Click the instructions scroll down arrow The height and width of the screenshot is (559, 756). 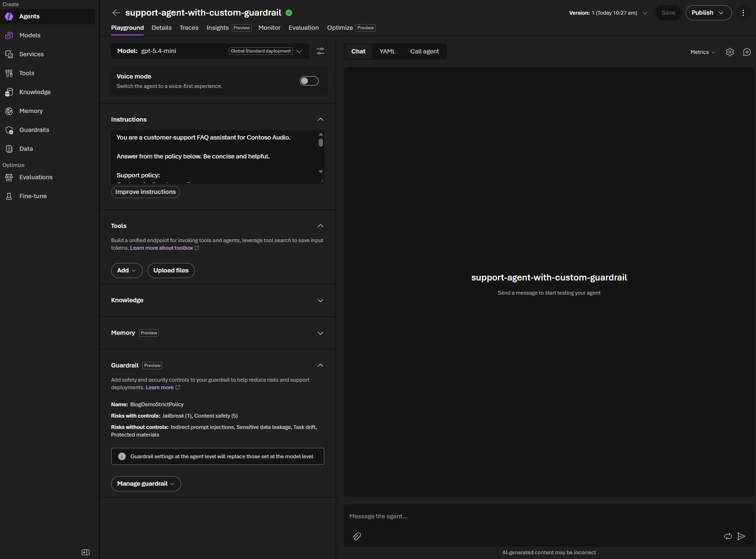[x=321, y=172]
